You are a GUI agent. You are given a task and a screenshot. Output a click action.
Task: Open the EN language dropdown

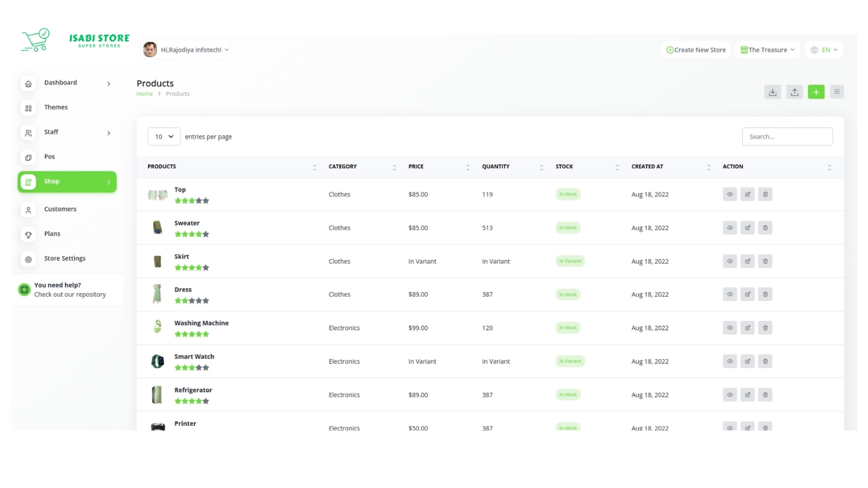point(824,50)
